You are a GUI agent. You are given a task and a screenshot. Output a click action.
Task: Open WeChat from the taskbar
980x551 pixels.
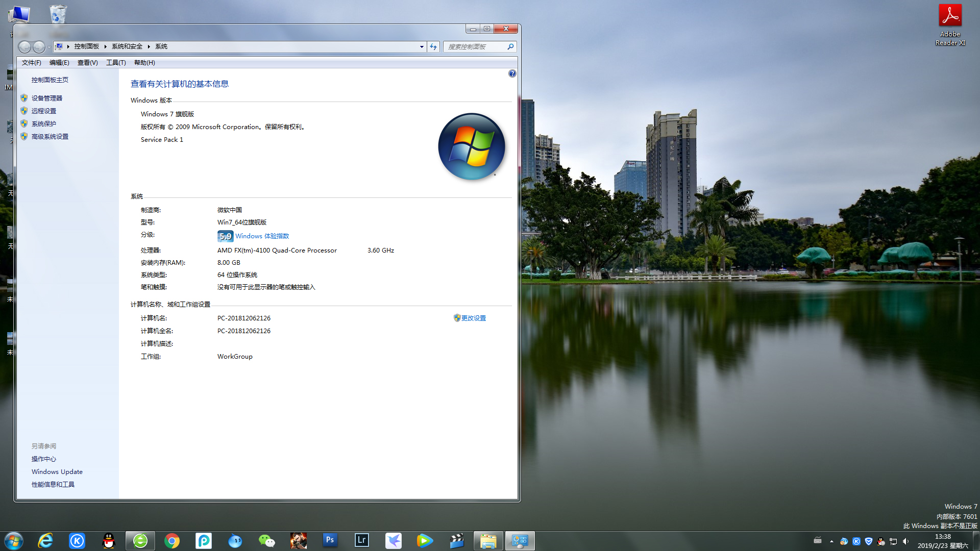266,540
